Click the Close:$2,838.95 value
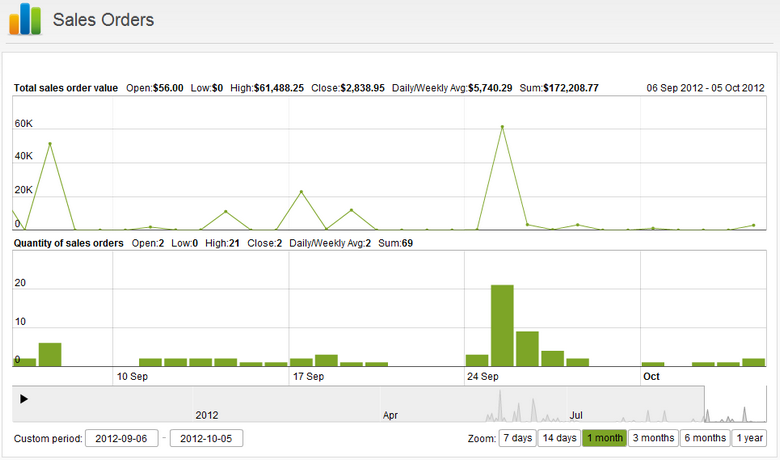780x460 pixels. click(x=348, y=88)
